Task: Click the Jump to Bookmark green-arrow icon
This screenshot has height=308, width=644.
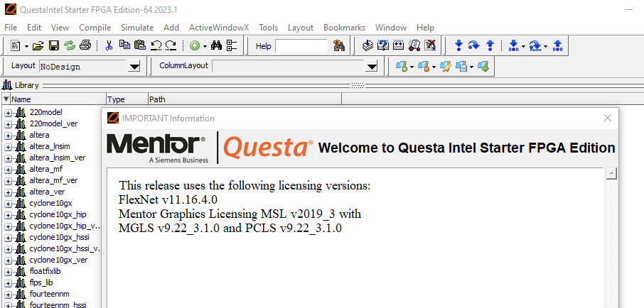Action: tap(483, 66)
